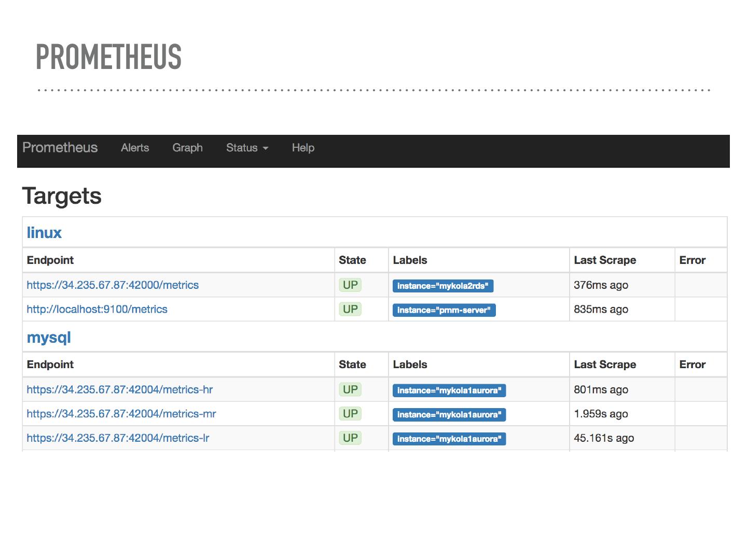The image size is (747, 560).
Task: Select the instance="pmm-server" label badge
Action: (x=444, y=310)
